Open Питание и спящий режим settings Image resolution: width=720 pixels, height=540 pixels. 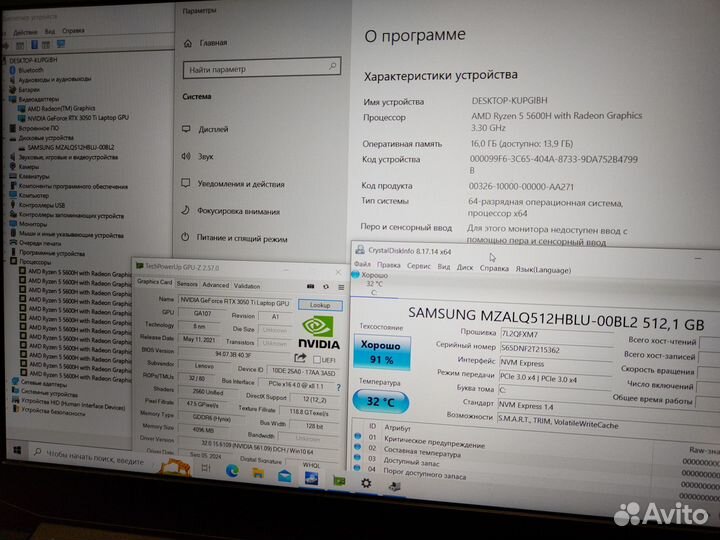(234, 238)
